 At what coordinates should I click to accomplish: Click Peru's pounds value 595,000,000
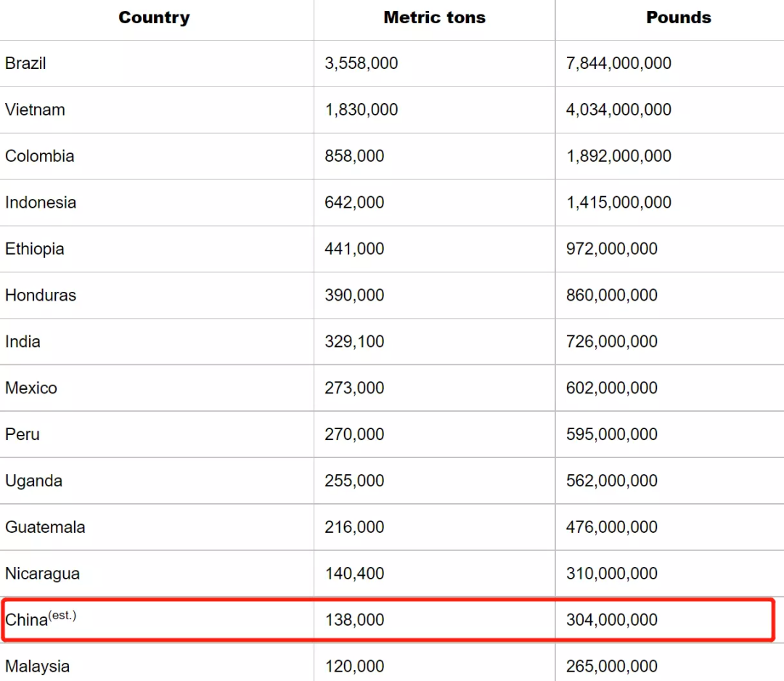click(612, 435)
